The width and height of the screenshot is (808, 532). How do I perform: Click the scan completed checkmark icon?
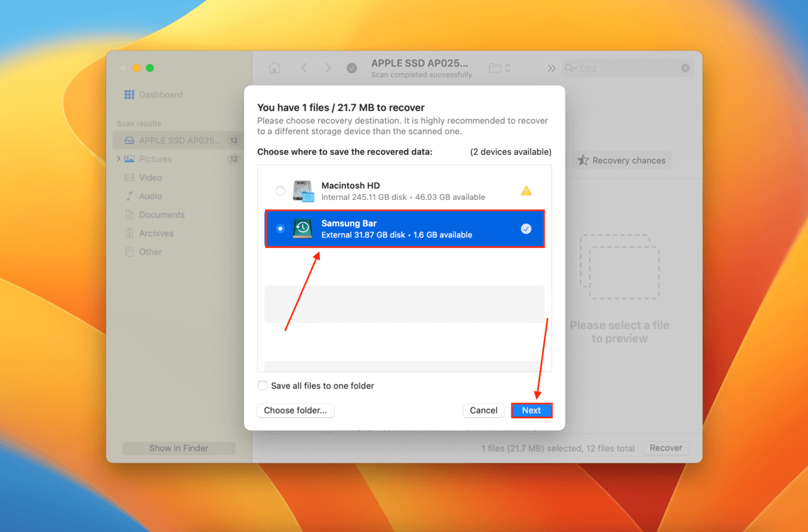coord(351,68)
